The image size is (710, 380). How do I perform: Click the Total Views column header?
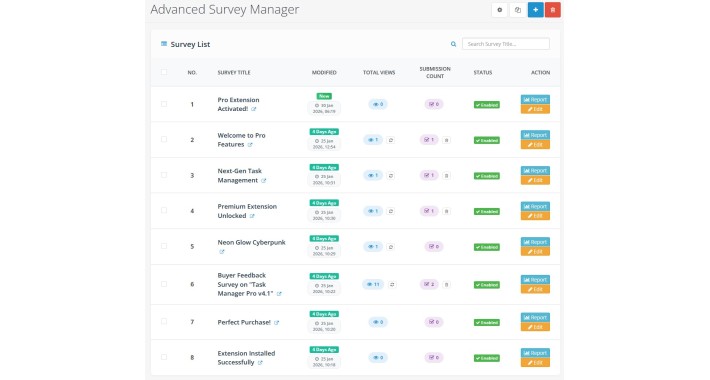click(379, 72)
